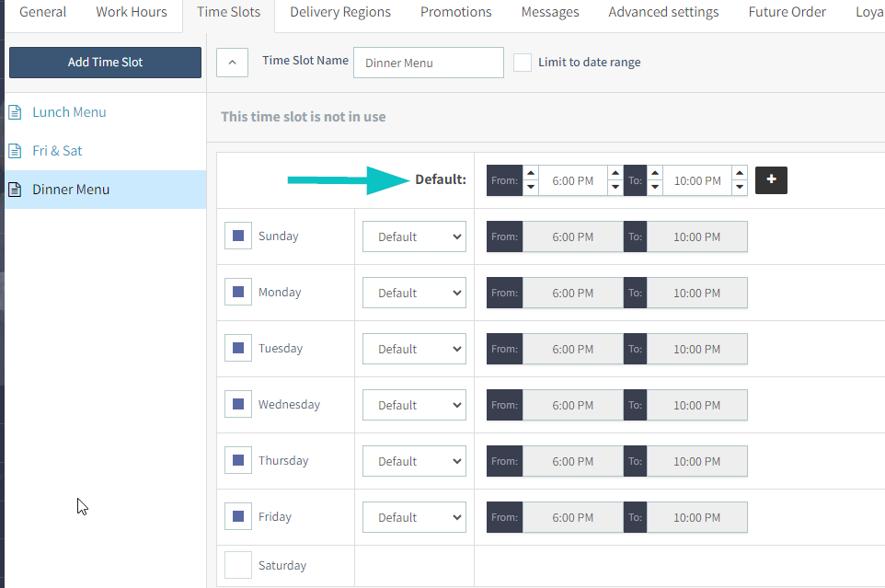
Task: Open the Promotions tab
Action: pyautogui.click(x=455, y=13)
